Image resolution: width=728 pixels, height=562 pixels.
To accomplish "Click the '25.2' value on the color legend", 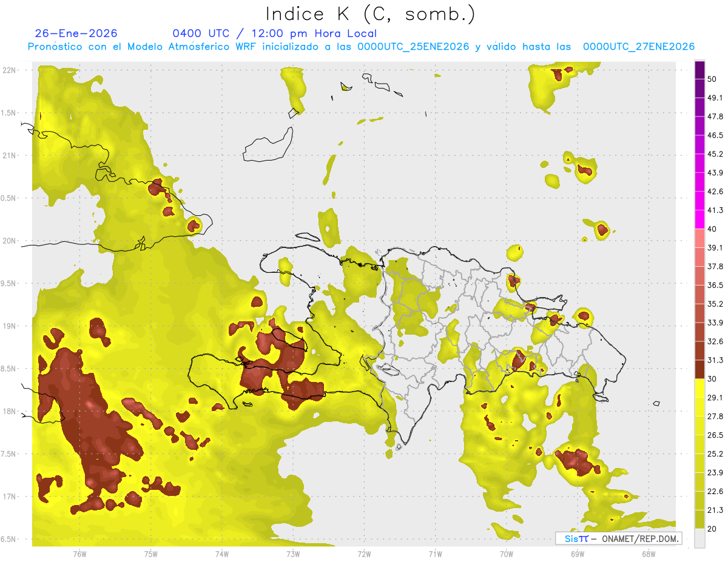I will [715, 453].
